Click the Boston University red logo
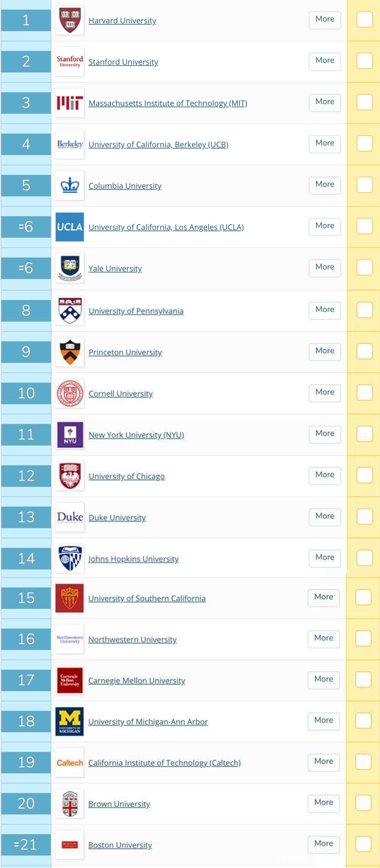The height and width of the screenshot is (868, 380). pos(70,845)
